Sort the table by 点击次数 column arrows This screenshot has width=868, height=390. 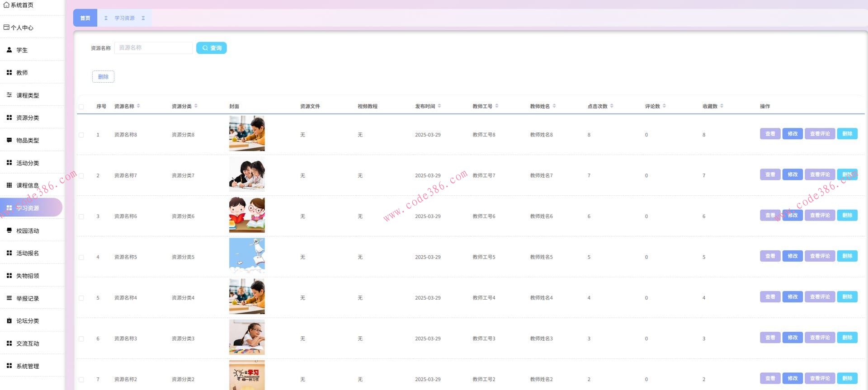[612, 106]
